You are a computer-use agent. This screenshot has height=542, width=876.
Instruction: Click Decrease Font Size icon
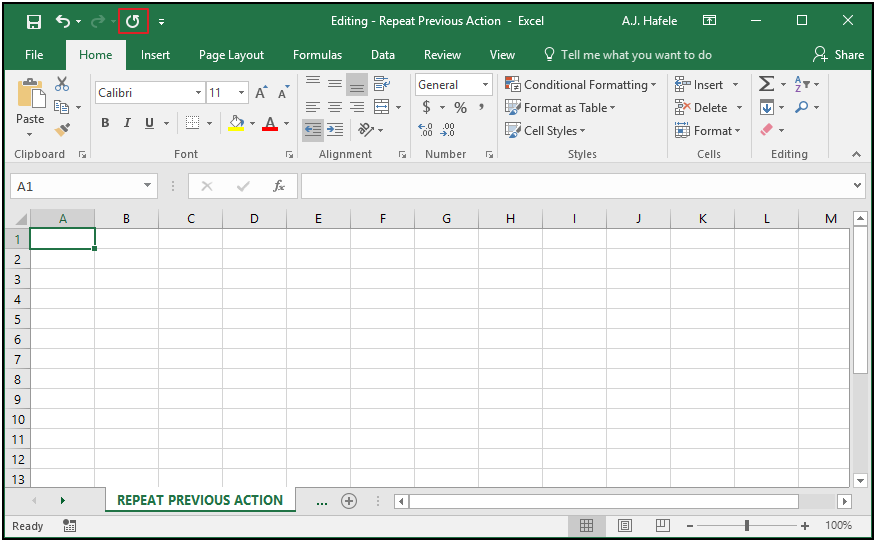click(x=284, y=92)
